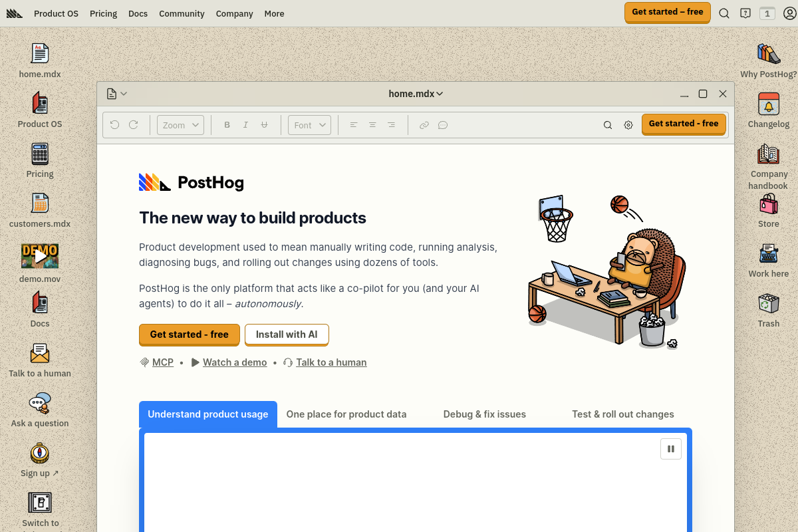
Task: Open the Ask a question icon
Action: [40, 403]
